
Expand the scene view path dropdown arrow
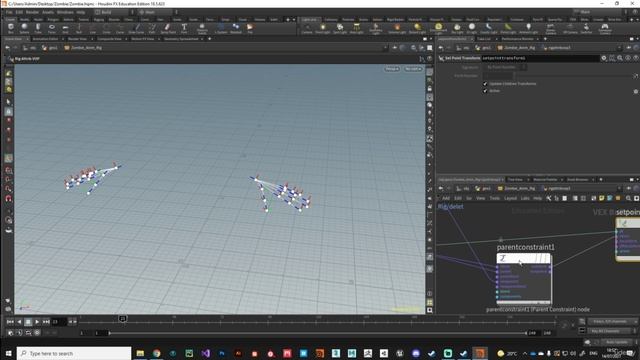[384, 48]
